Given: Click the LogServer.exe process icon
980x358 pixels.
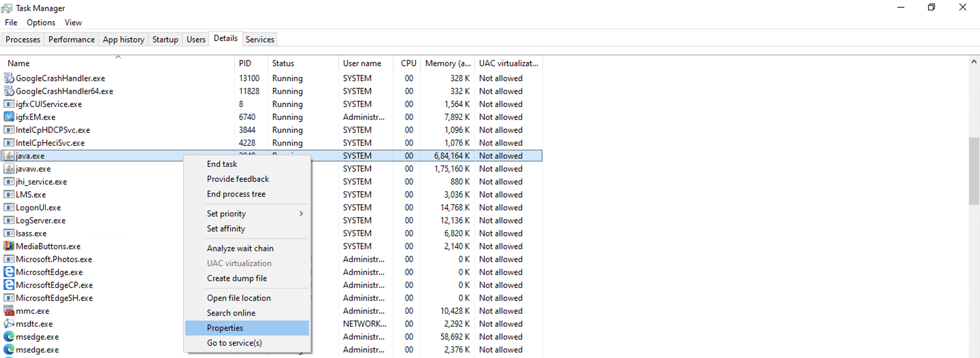Looking at the screenshot, I should pyautogui.click(x=9, y=221).
